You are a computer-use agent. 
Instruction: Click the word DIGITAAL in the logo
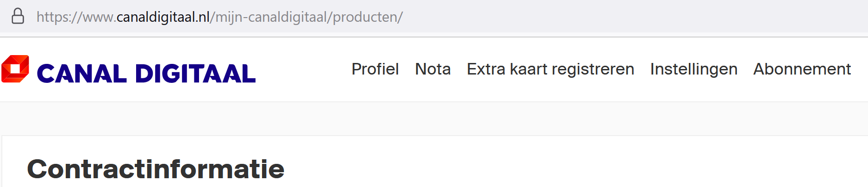click(x=195, y=74)
